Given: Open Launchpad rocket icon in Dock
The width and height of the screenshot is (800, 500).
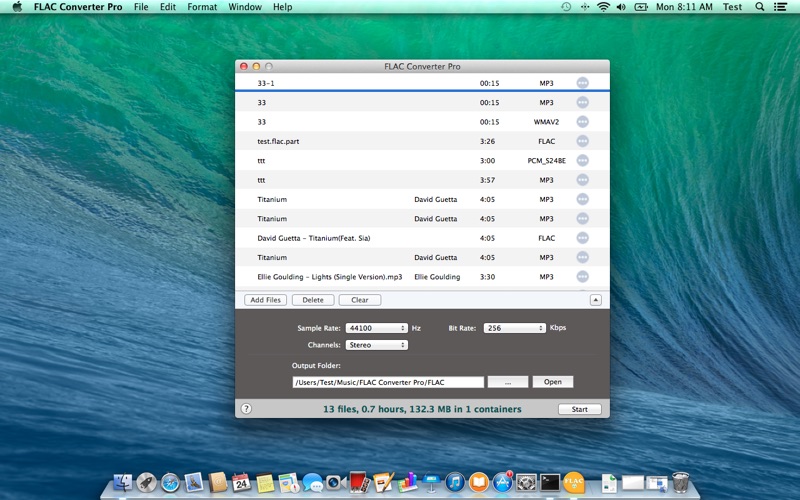Looking at the screenshot, I should pos(146,482).
